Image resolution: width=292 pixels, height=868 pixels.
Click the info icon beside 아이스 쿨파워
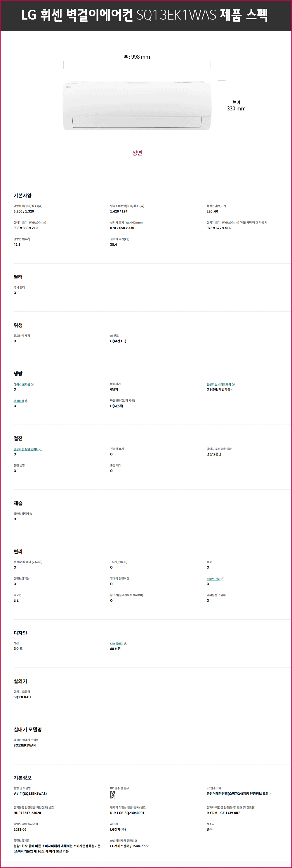(x=32, y=384)
